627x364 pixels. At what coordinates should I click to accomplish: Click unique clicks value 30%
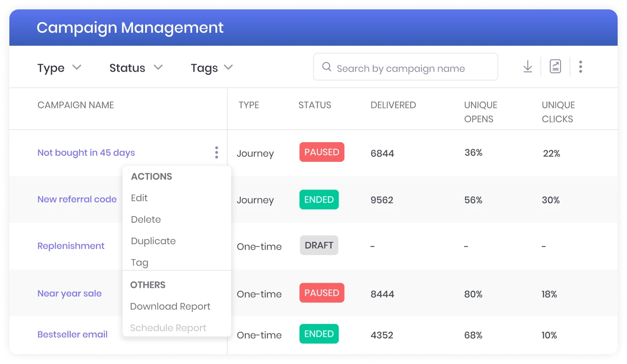coord(551,200)
